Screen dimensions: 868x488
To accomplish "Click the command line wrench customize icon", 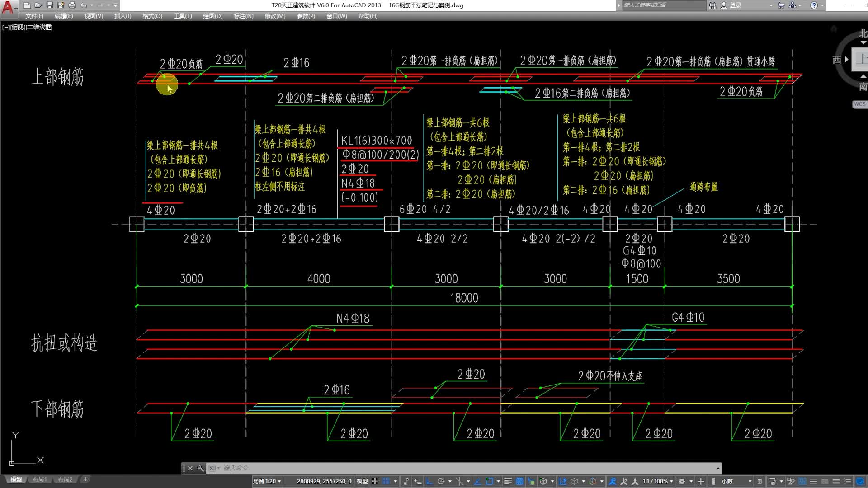I will click(x=201, y=468).
